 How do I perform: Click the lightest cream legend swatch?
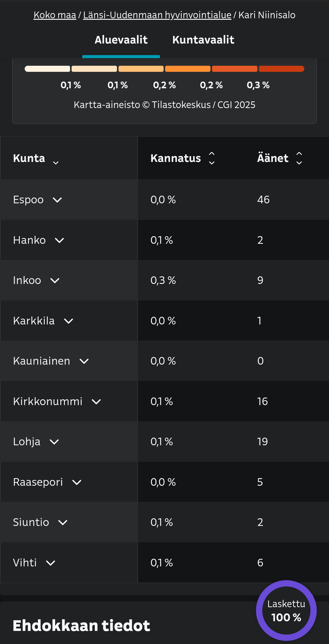pos(47,69)
